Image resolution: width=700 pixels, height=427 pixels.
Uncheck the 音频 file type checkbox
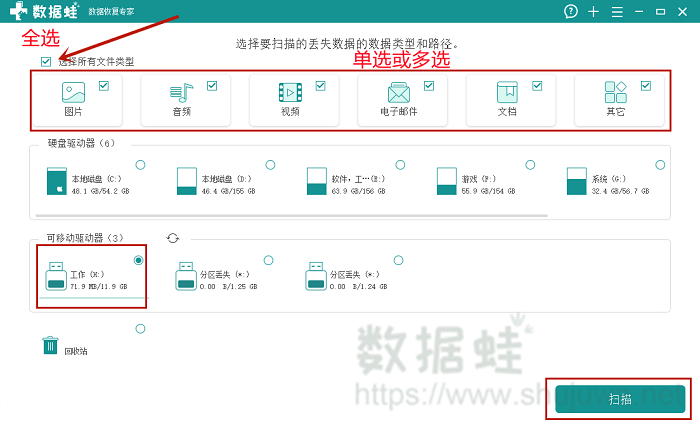pyautogui.click(x=212, y=86)
